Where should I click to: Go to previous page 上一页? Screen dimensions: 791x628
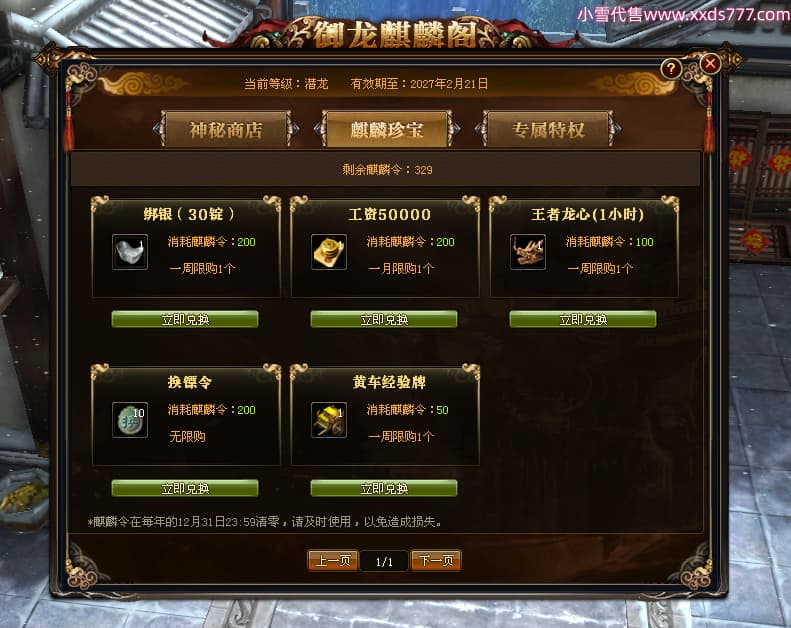(x=333, y=560)
